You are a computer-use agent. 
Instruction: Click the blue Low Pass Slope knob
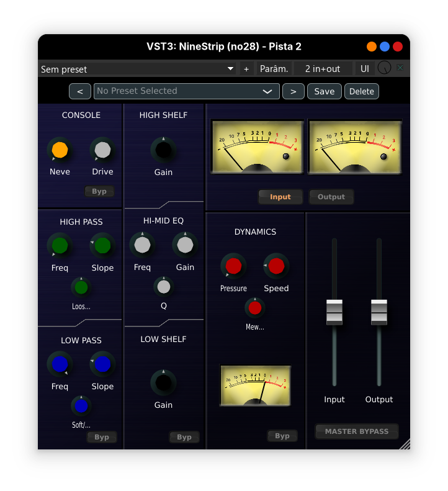click(x=102, y=364)
